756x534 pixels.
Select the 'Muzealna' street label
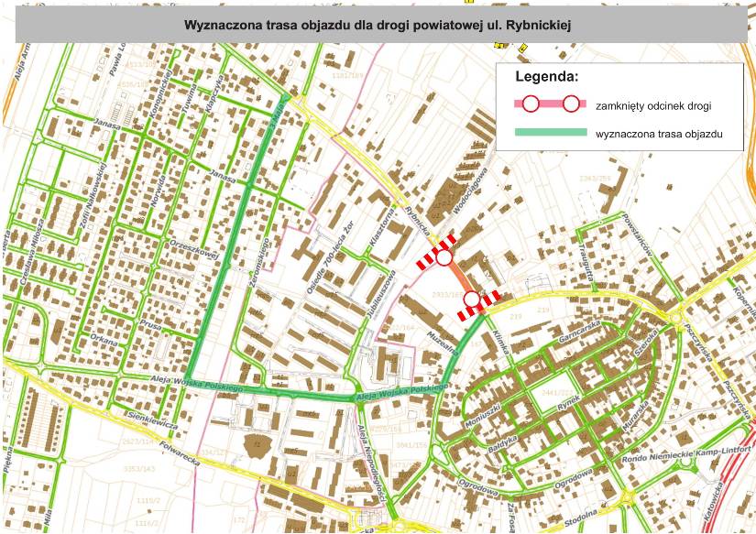pyautogui.click(x=443, y=346)
